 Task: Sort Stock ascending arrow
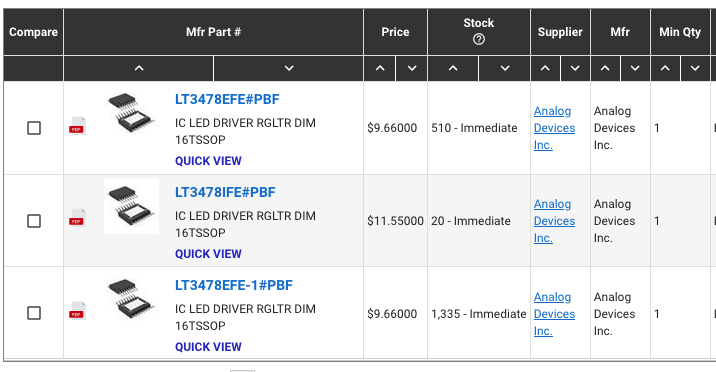(453, 68)
